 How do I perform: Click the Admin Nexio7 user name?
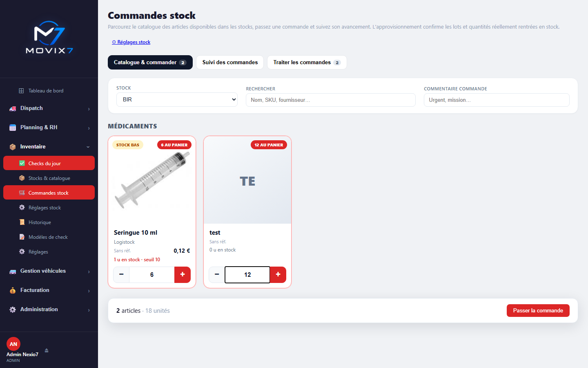point(22,355)
